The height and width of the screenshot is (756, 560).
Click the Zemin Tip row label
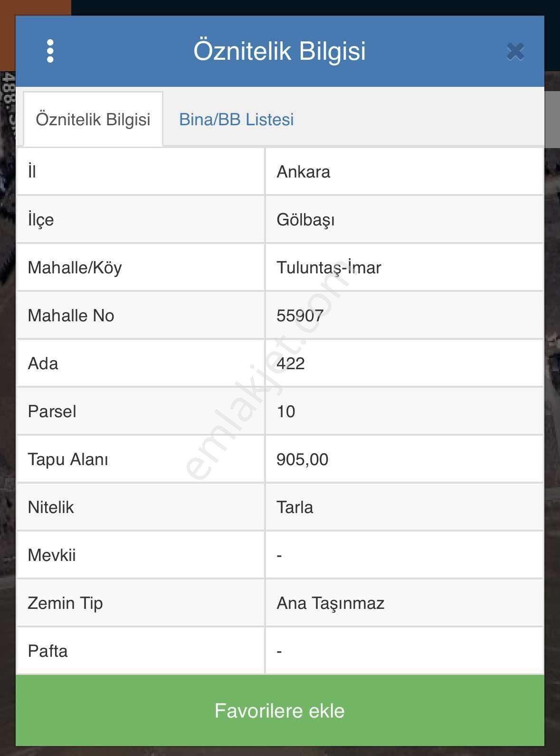65,603
